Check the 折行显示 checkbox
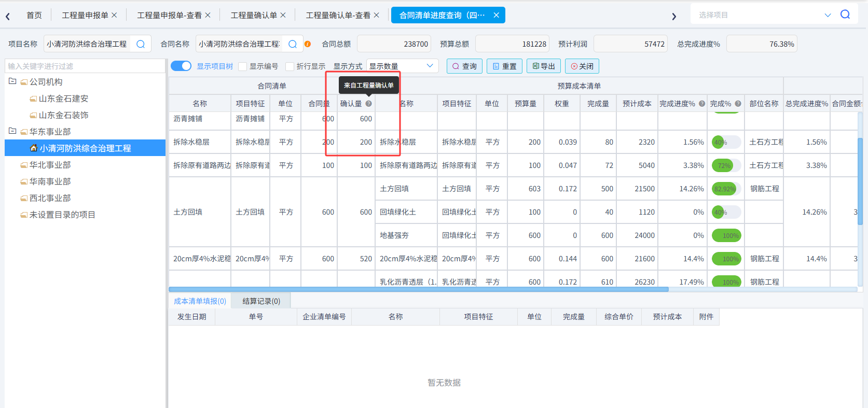 (290, 66)
